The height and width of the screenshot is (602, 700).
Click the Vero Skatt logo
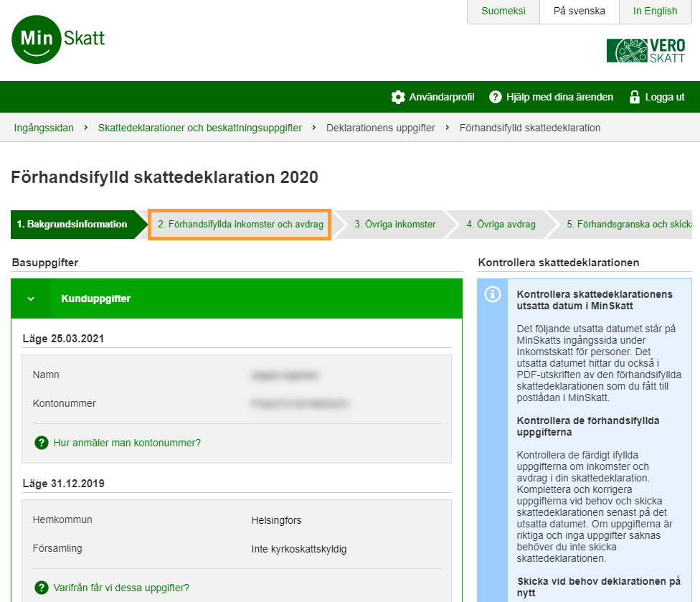pyautogui.click(x=645, y=51)
